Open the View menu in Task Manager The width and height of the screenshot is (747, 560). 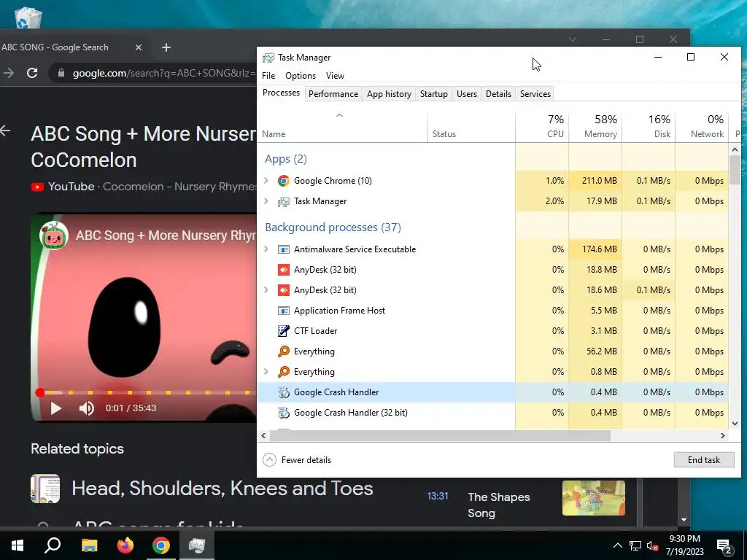(x=335, y=76)
